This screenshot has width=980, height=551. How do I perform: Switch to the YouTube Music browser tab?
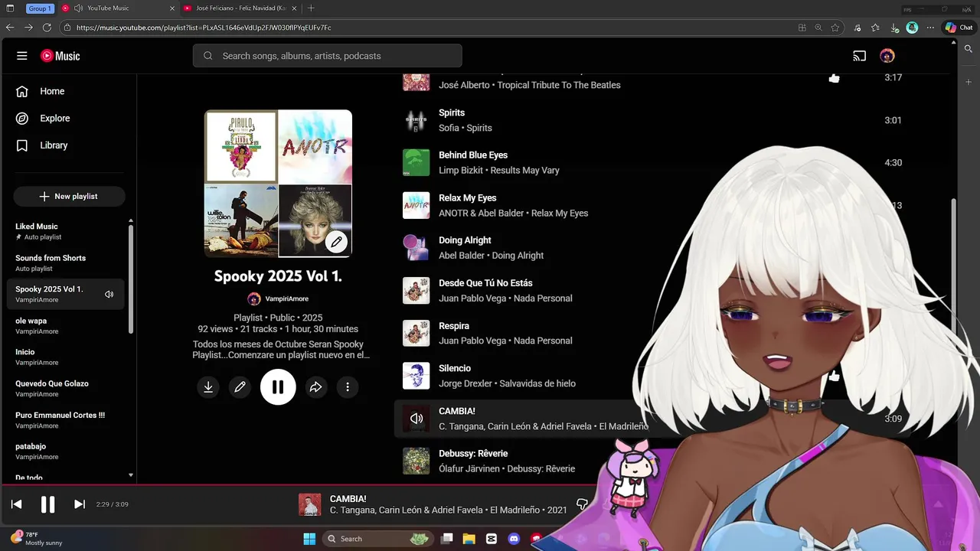click(x=118, y=8)
